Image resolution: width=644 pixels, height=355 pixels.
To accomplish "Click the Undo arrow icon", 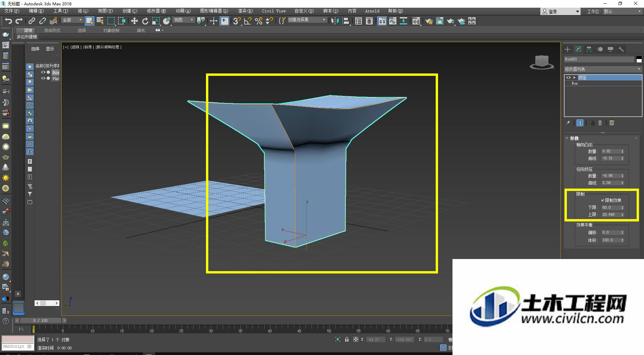I will pos(8,21).
